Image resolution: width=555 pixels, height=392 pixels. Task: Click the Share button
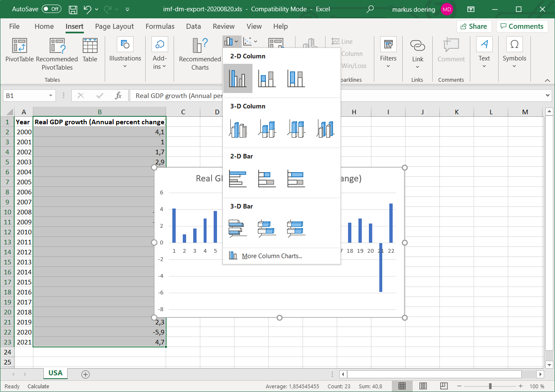[x=474, y=26]
